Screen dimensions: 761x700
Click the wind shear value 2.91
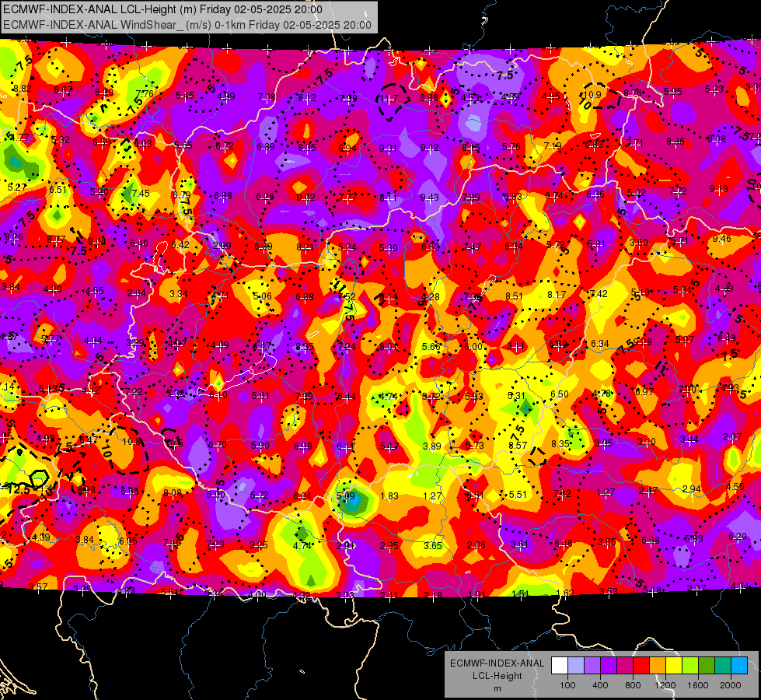coord(345,545)
